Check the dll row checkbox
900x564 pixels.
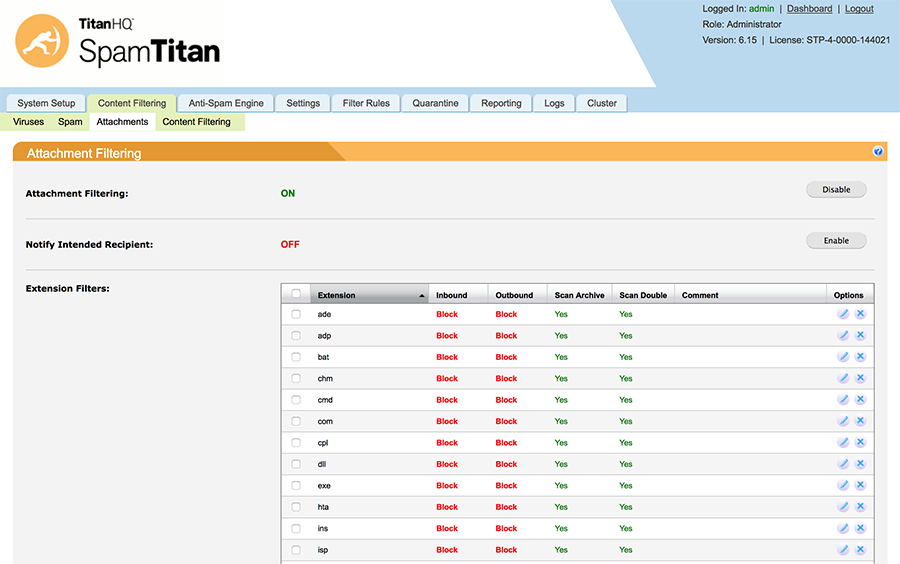(296, 464)
